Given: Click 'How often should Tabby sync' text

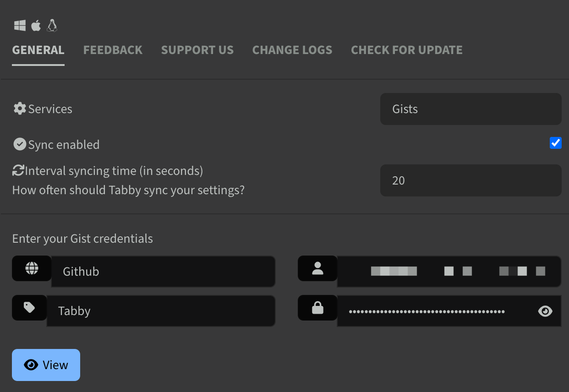Looking at the screenshot, I should [128, 190].
